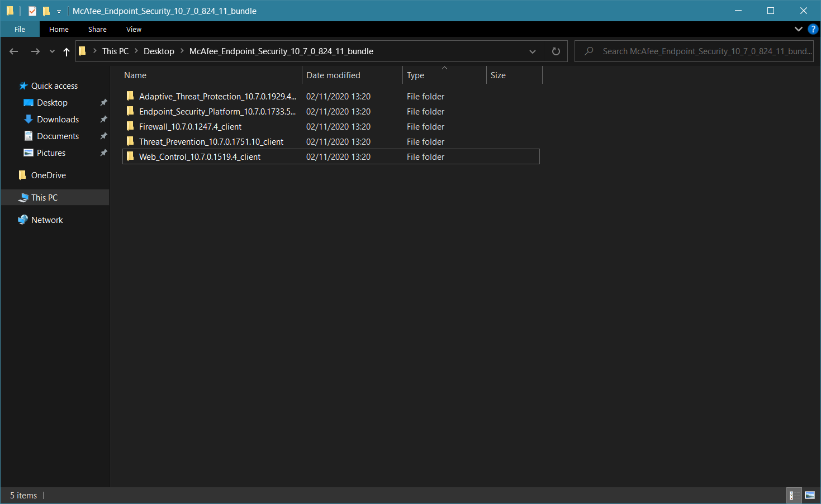
Task: Sort by the Date modified column header
Action: (333, 75)
